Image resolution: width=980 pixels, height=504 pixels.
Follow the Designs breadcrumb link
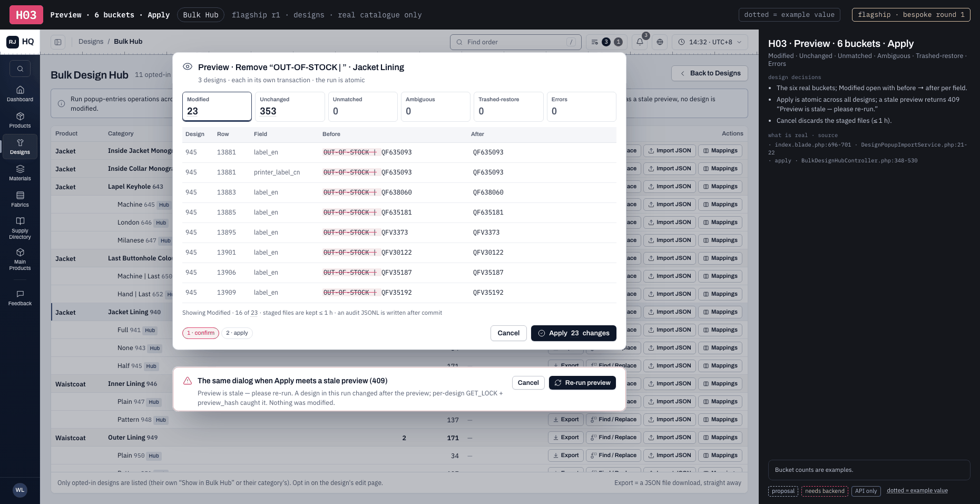click(91, 42)
